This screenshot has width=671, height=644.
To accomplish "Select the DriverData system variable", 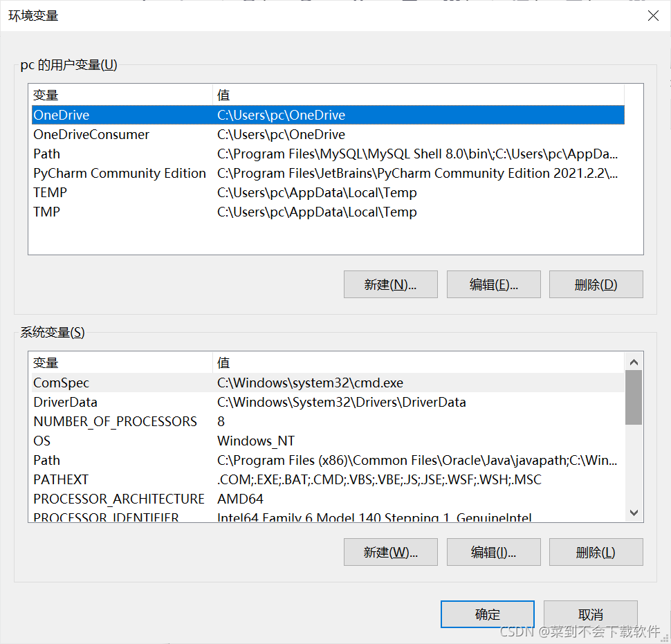I will (x=328, y=402).
